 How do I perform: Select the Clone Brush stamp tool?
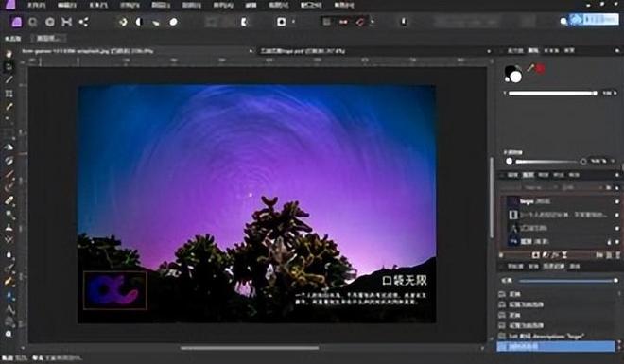pos(9,228)
